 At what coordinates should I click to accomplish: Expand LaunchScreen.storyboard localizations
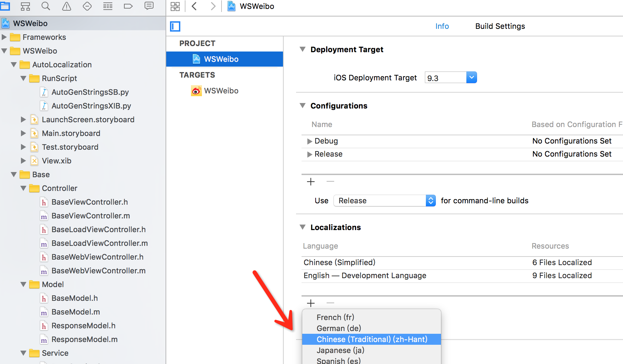click(23, 120)
